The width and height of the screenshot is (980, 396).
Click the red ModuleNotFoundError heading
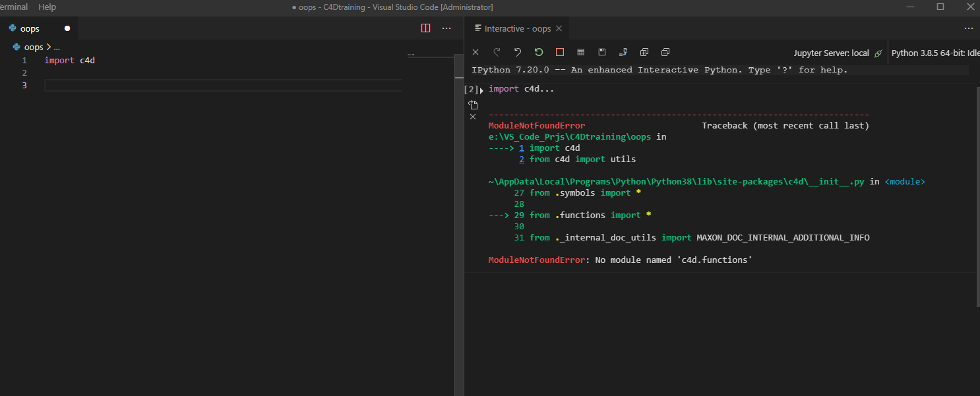coord(537,126)
